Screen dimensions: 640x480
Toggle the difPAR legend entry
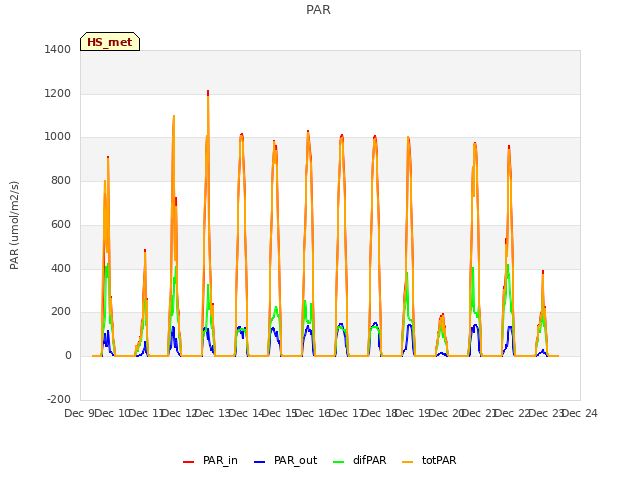point(360,460)
